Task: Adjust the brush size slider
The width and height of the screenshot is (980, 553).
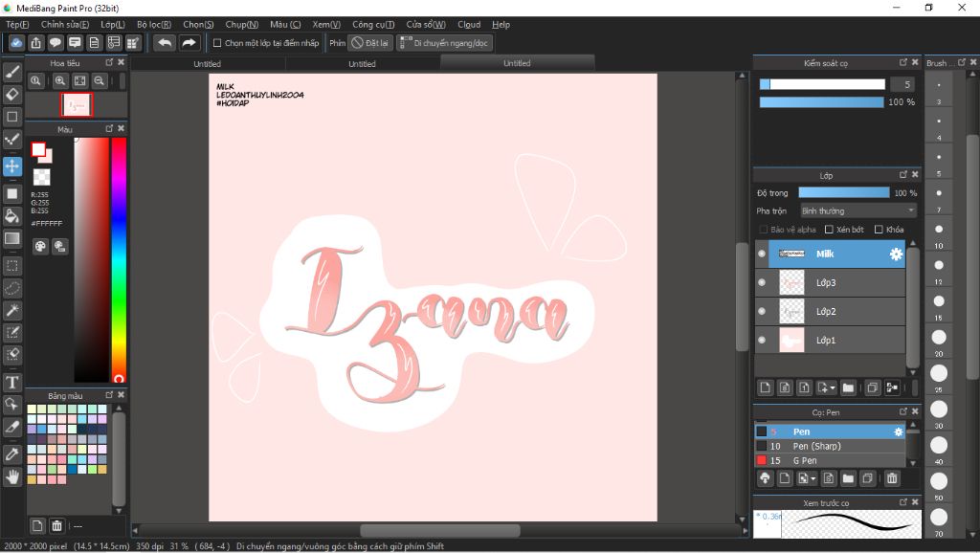Action: point(822,84)
